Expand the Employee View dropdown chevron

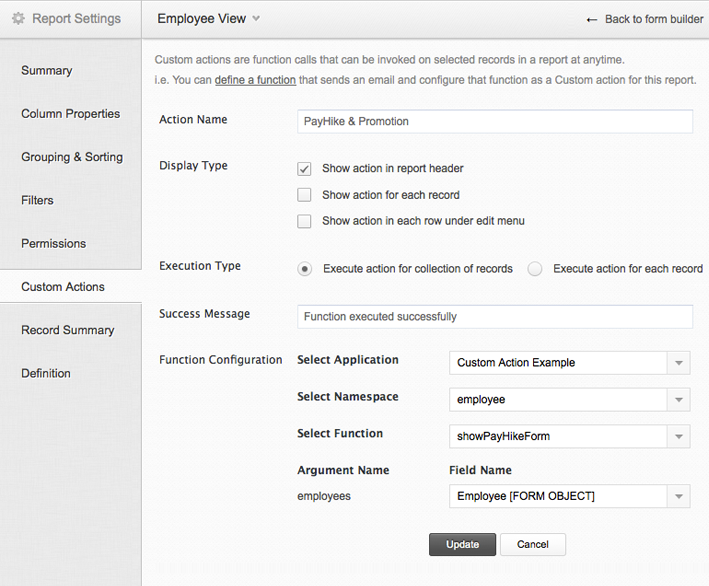[257, 19]
